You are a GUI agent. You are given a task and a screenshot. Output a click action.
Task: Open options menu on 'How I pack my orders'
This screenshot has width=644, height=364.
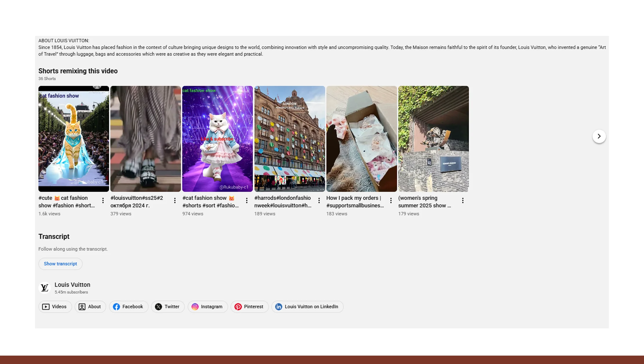click(391, 200)
